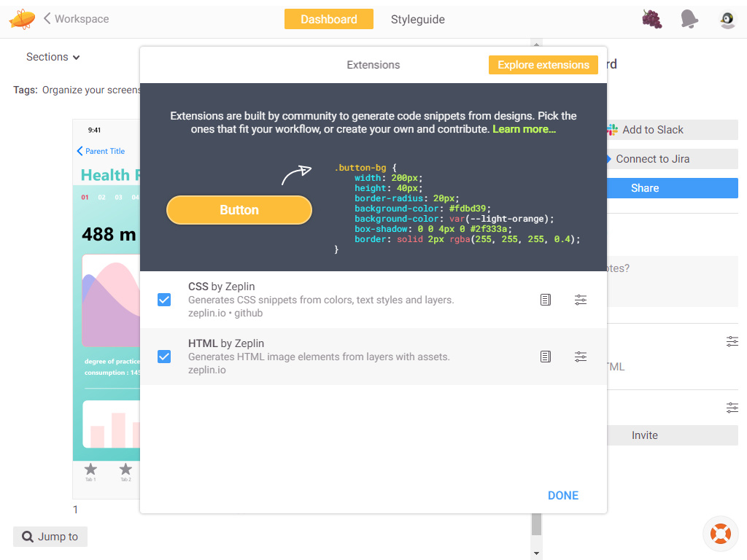Open the Jump to search
Viewport: 747px width, 560px height.
(x=50, y=537)
